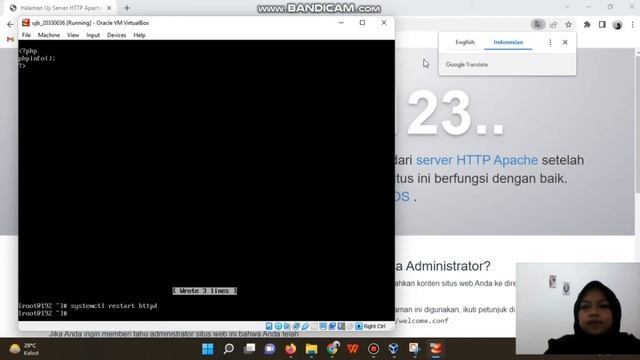
Task: Open the Chrome profile avatar
Action: [x=617, y=25]
